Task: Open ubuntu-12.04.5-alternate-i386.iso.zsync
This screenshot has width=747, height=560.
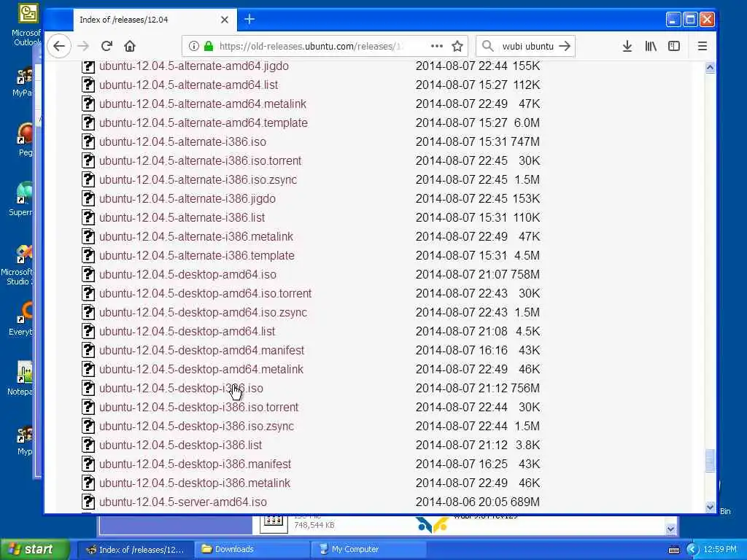Action: (198, 180)
